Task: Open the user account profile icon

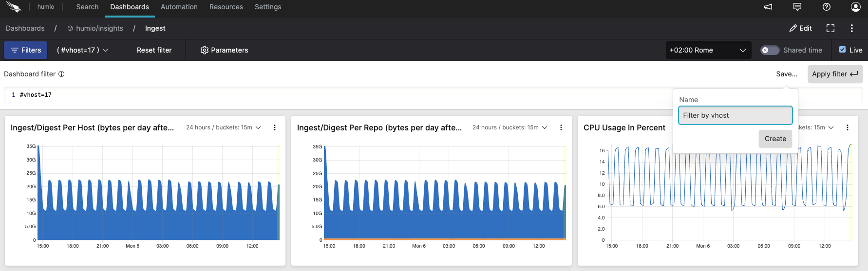Action: [855, 7]
